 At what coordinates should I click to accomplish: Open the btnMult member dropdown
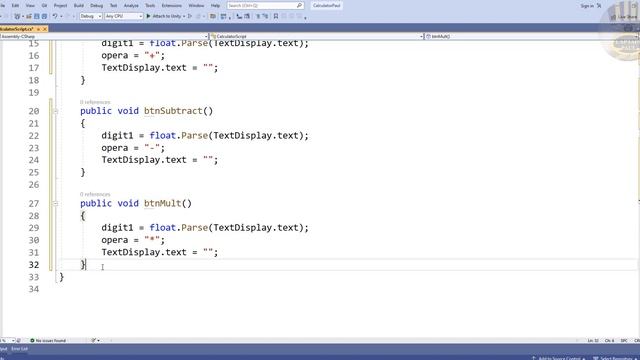(x=532, y=36)
